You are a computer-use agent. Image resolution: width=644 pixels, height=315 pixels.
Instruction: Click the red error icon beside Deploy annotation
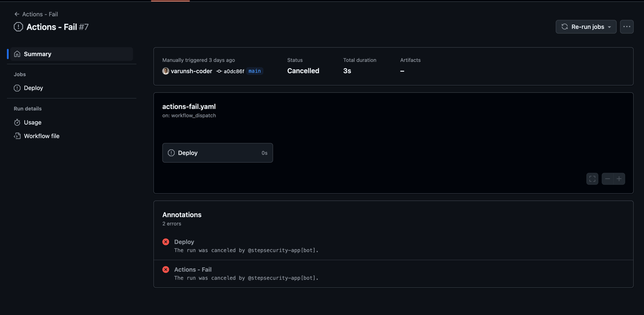coord(166,242)
